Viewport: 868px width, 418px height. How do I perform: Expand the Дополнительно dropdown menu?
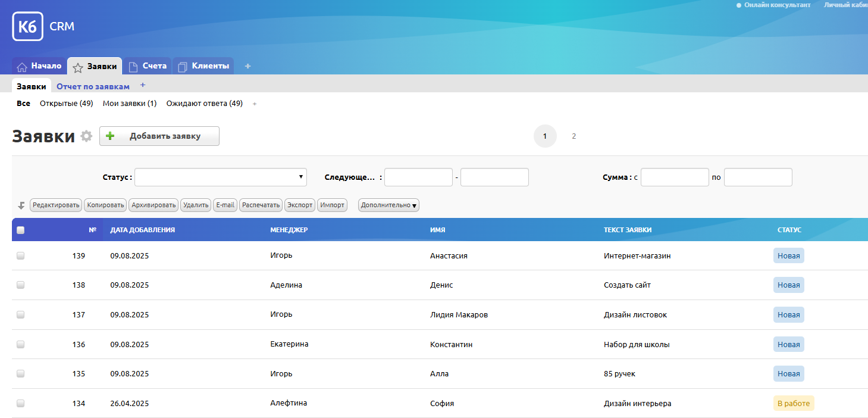click(x=388, y=205)
